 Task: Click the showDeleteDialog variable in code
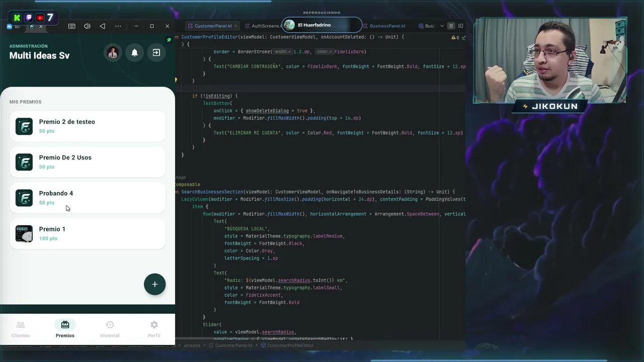point(267,111)
